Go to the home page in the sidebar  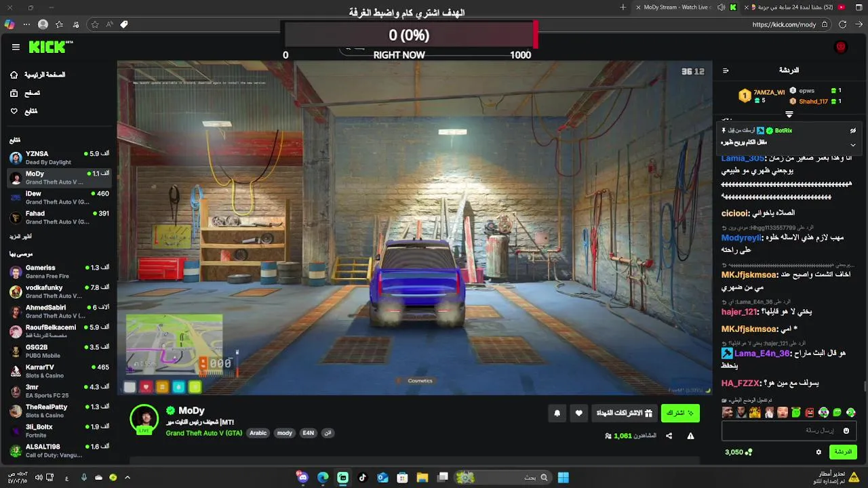[38, 75]
